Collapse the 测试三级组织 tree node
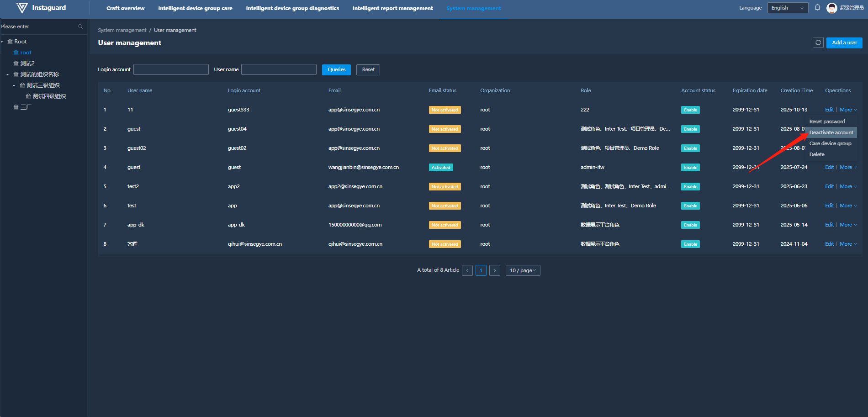Viewport: 868px width, 417px height. [14, 85]
